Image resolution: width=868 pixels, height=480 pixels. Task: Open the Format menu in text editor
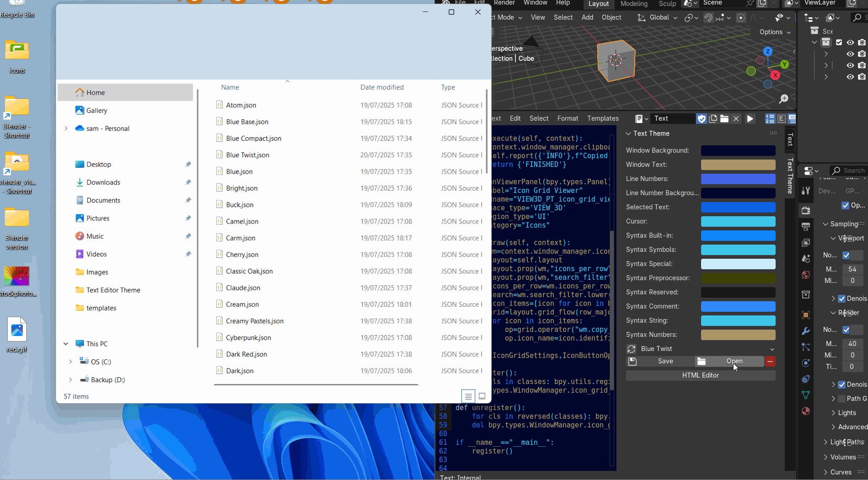pyautogui.click(x=568, y=118)
